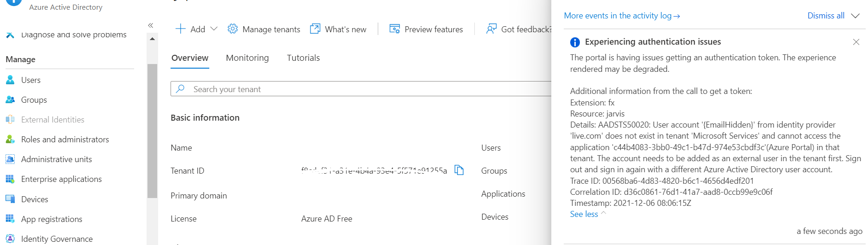Click the Preview features button
868x245 pixels.
[426, 29]
